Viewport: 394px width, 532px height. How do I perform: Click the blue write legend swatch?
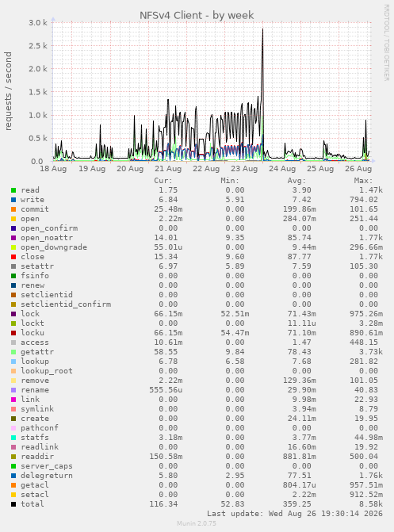point(13,200)
